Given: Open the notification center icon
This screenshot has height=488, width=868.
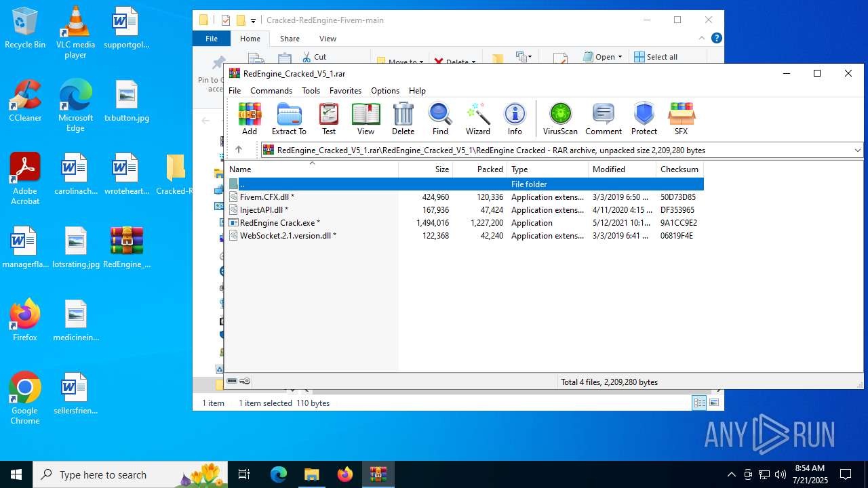Looking at the screenshot, I should click(x=846, y=474).
